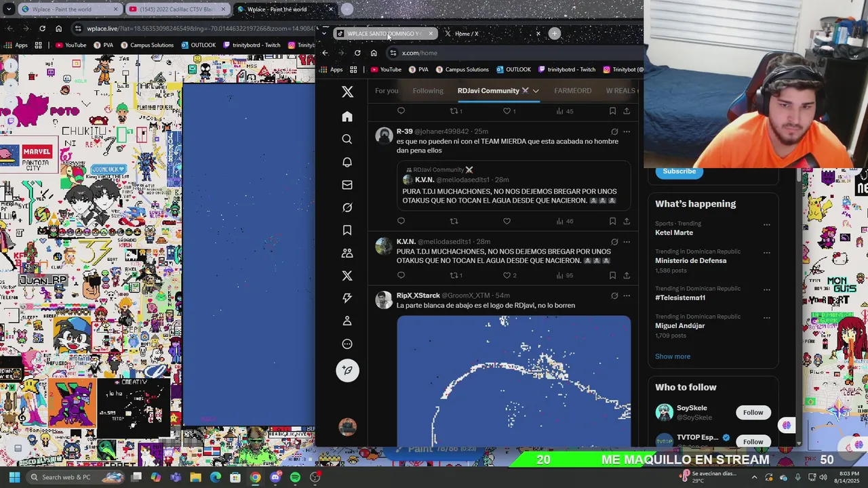The width and height of the screenshot is (868, 488).
Task: Open tab search dropdown in back browser
Action: click(9, 9)
